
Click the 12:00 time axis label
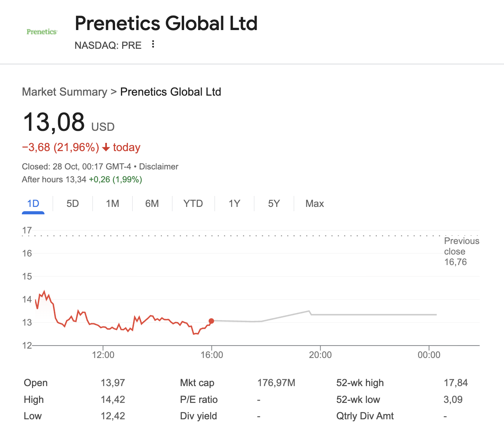pos(103,355)
